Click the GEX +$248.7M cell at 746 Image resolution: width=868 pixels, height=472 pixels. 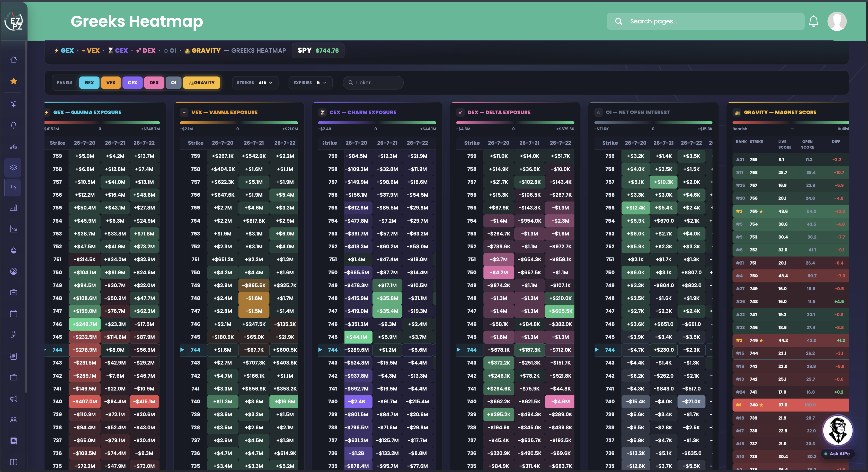85,324
